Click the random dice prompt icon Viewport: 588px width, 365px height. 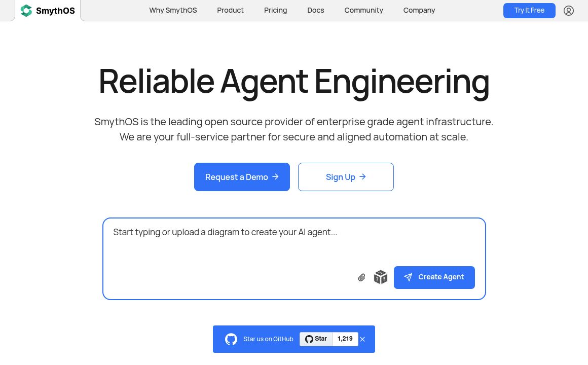click(380, 277)
